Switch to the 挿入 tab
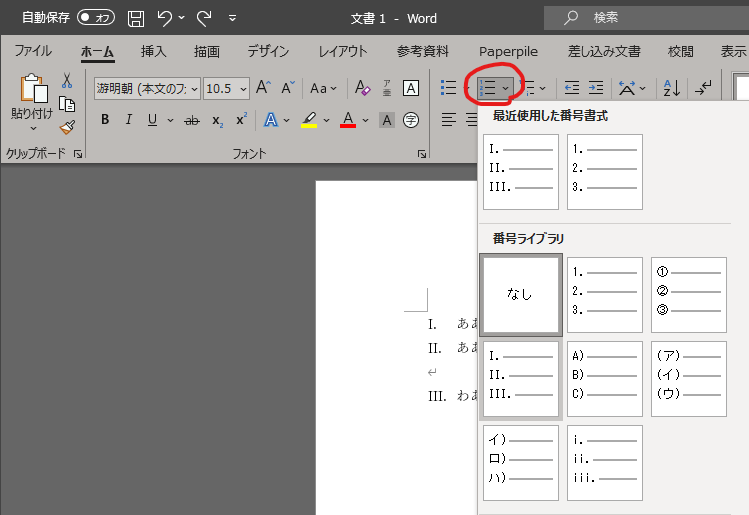 pyautogui.click(x=153, y=51)
